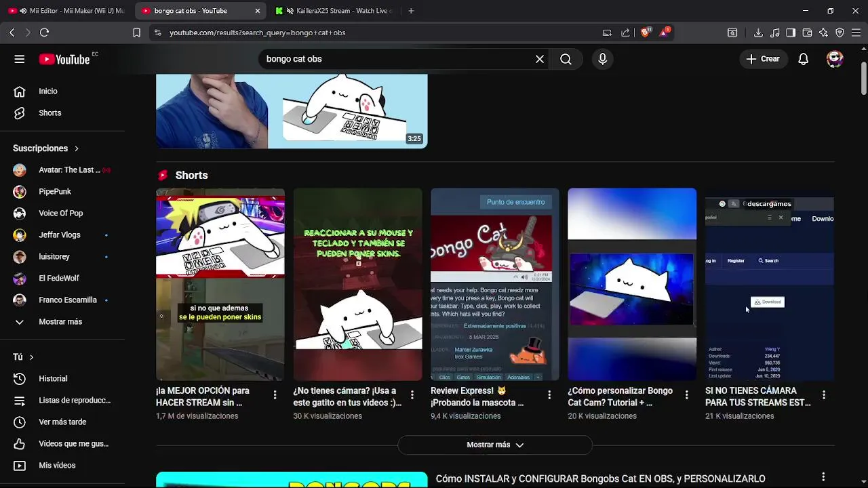
Task: Click the share page icon in address bar
Action: 625,33
